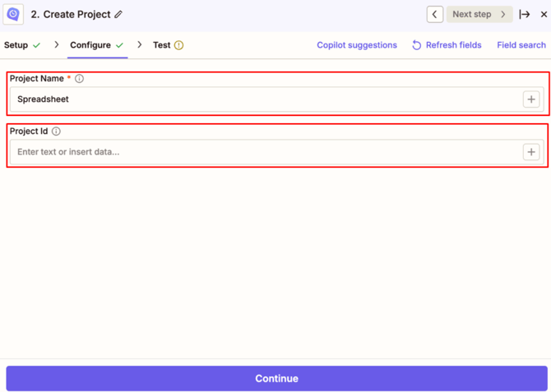Click Refresh fields link
This screenshot has height=392, width=551.
click(447, 45)
